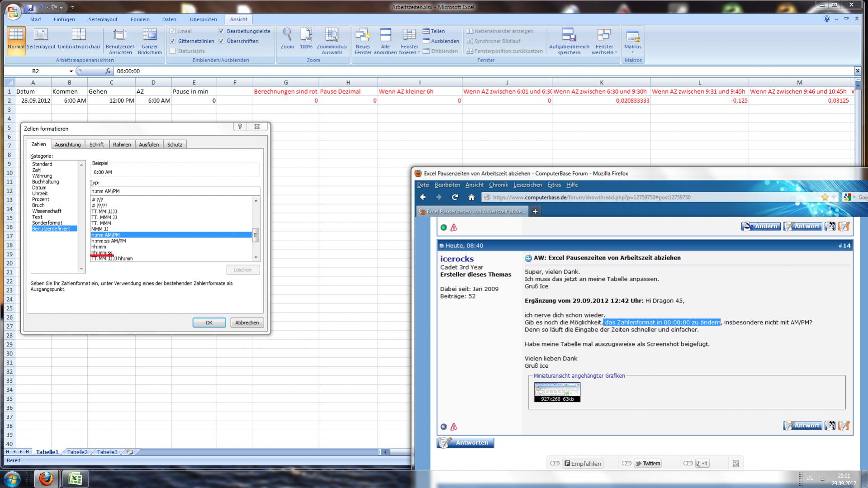Open the Name Box dropdown arrow
The image size is (868, 488).
pyautogui.click(x=71, y=71)
